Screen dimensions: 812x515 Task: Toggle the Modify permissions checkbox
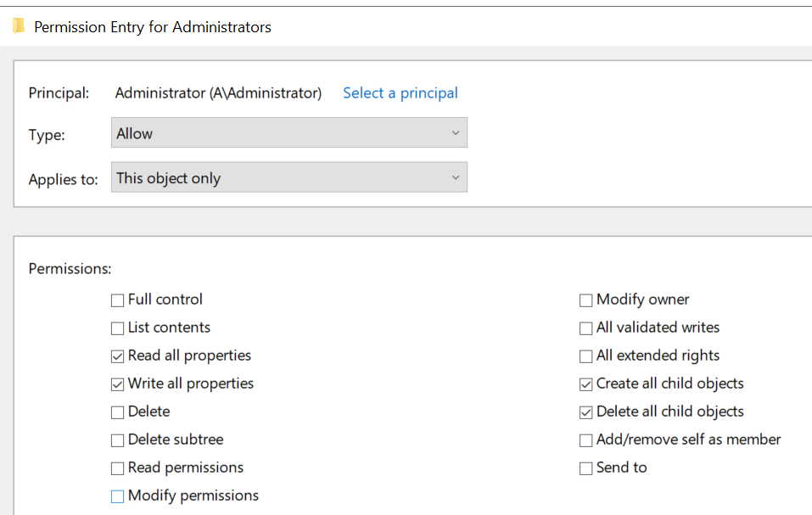[118, 496]
